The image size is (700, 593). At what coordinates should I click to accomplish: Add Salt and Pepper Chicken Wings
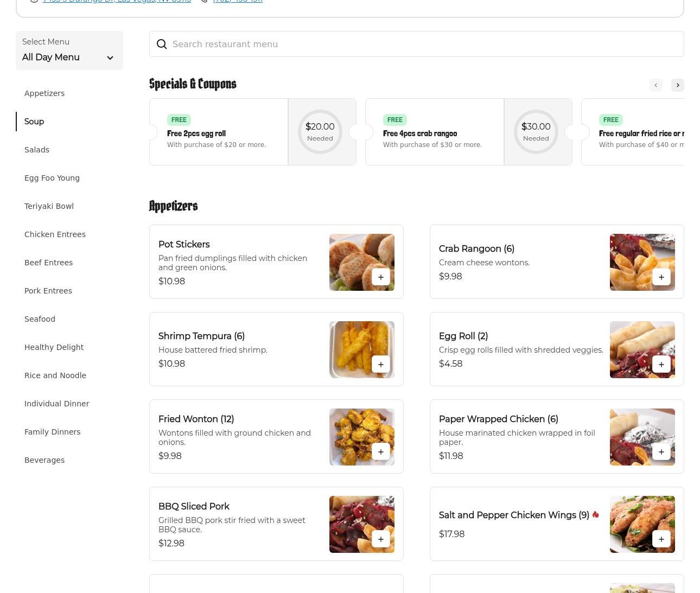coord(661,539)
